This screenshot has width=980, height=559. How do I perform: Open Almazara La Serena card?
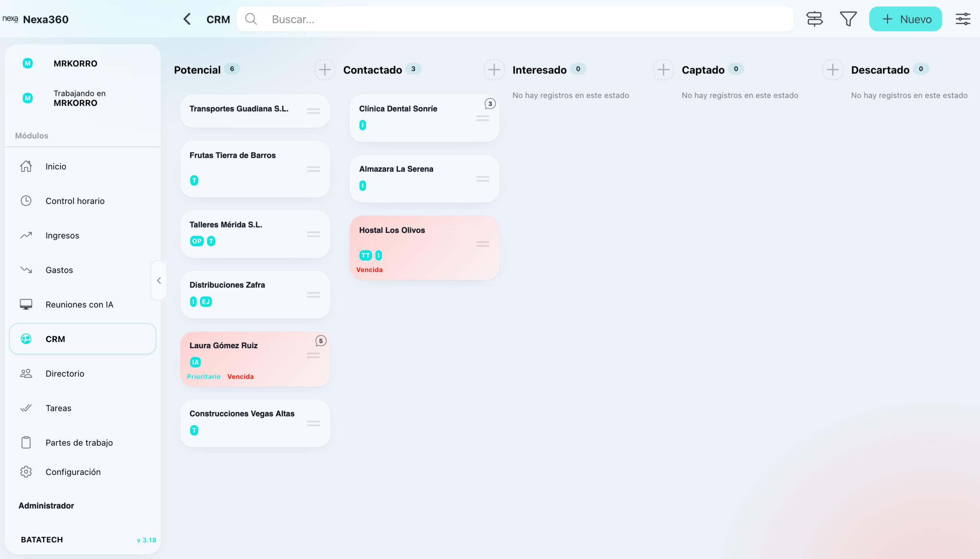coord(424,179)
